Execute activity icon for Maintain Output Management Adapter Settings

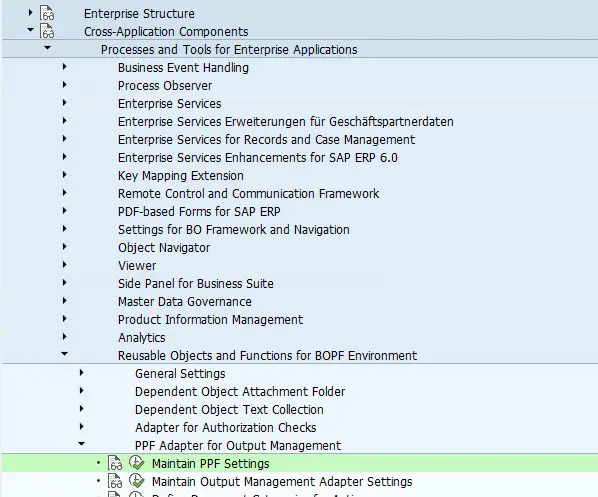tap(136, 481)
